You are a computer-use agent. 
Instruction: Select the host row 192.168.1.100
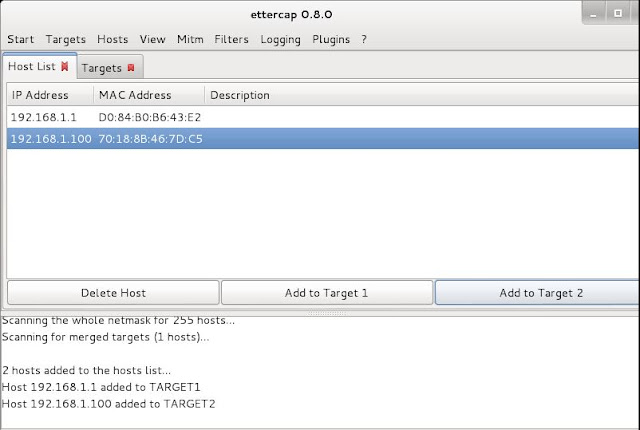click(x=322, y=139)
